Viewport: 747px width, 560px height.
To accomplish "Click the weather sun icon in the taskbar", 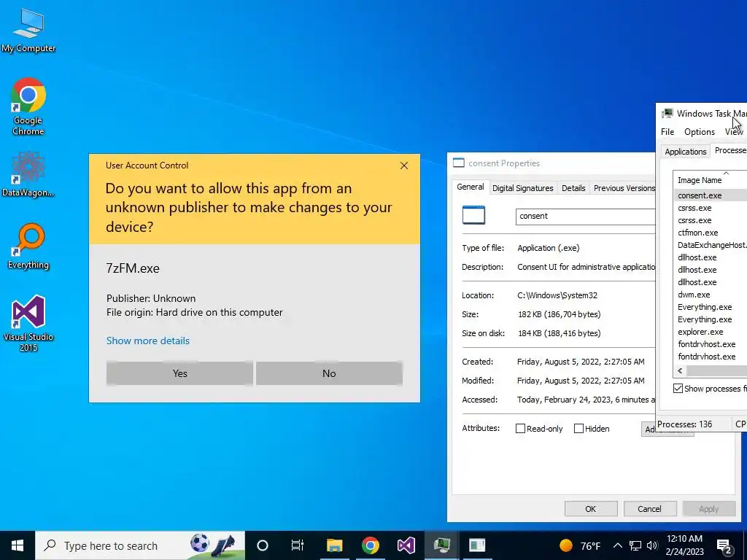I will click(x=565, y=545).
